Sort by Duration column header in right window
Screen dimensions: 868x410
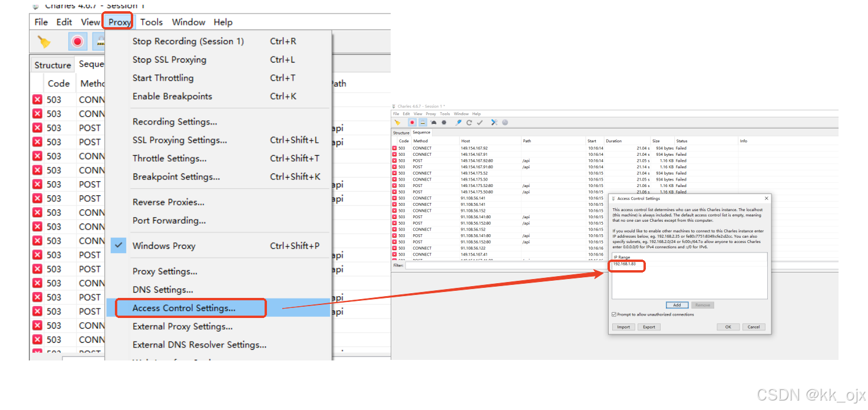pos(614,141)
